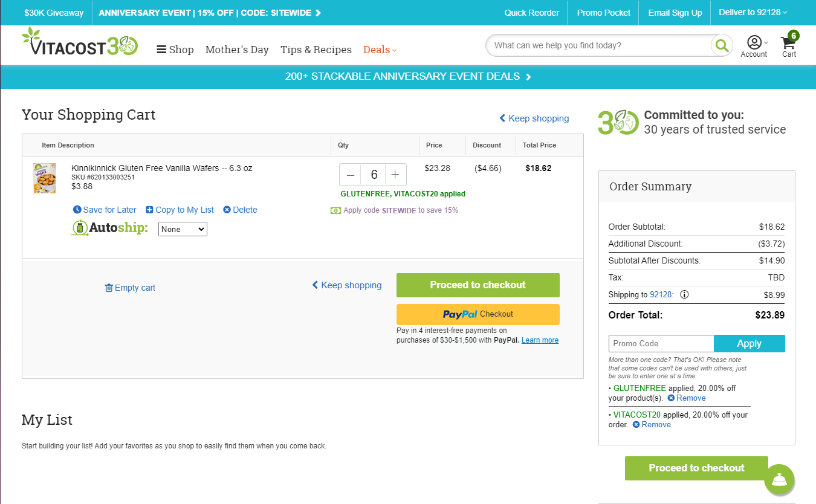The image size is (816, 504).
Task: Click Keep shopping link beside Proceed to checkout
Action: tap(347, 285)
